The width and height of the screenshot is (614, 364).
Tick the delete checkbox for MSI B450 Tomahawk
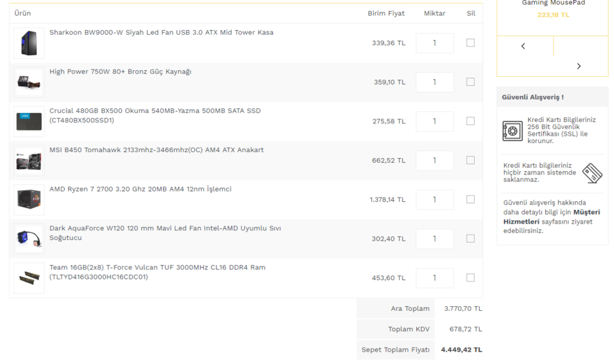point(470,160)
